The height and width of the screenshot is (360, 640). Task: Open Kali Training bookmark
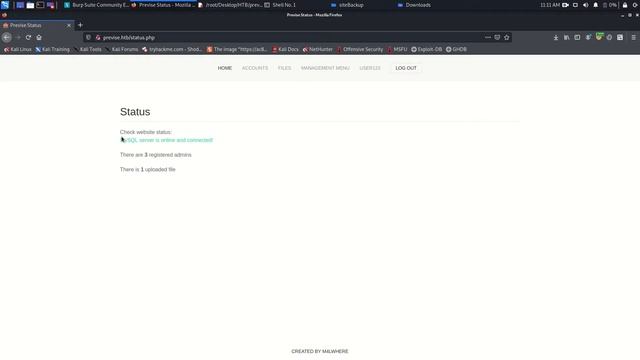tap(52, 49)
